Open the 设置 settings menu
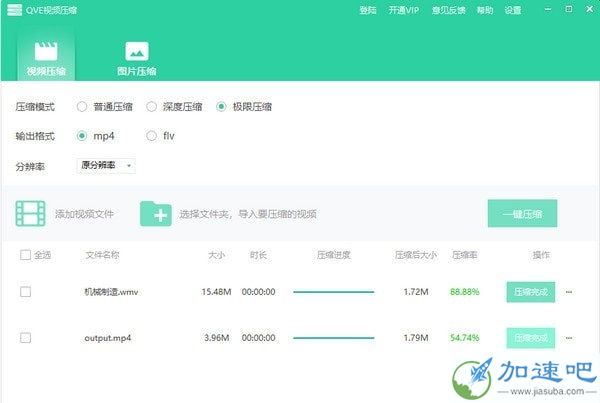 [x=513, y=10]
